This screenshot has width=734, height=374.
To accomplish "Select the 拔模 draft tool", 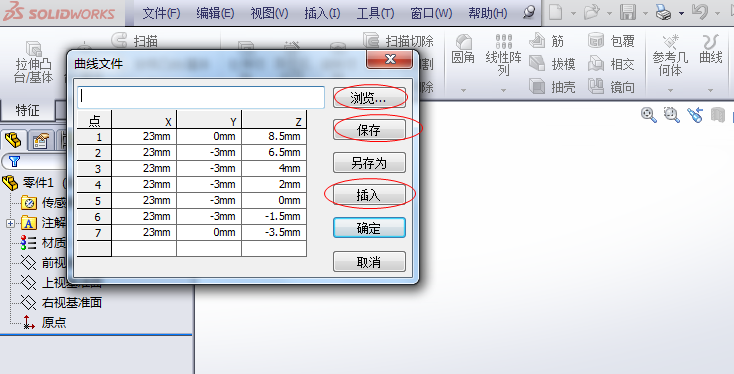I will pyautogui.click(x=552, y=64).
